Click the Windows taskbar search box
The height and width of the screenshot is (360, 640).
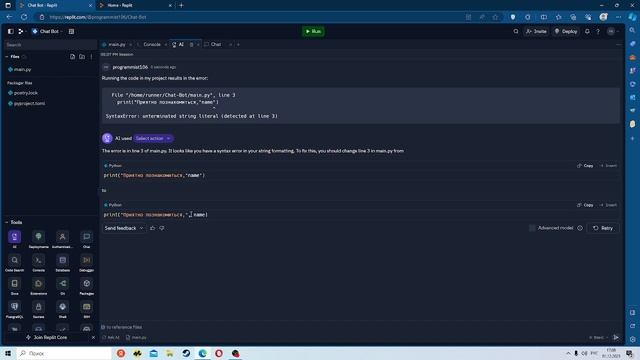[64, 353]
